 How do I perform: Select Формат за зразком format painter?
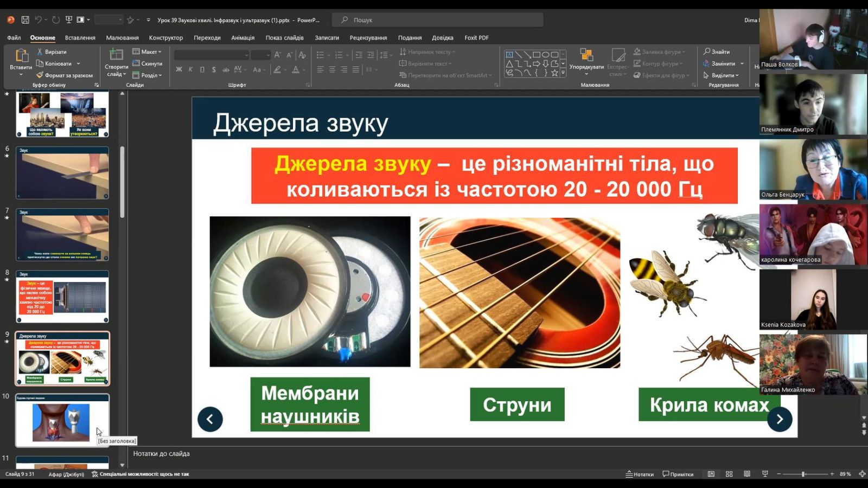(x=65, y=75)
